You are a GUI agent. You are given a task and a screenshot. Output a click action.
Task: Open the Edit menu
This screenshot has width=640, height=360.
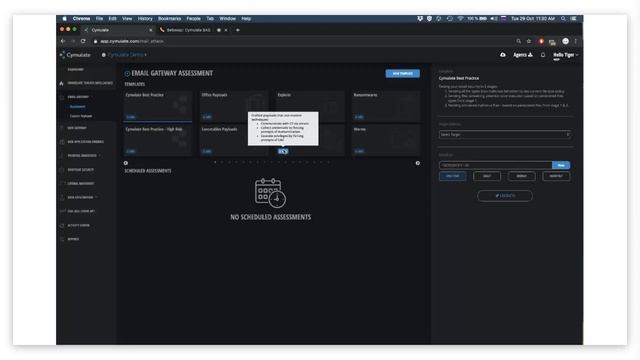(112, 19)
